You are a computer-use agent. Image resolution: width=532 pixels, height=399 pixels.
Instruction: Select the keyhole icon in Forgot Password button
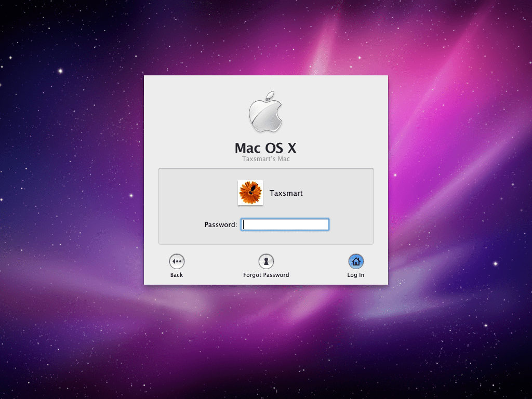coord(267,261)
